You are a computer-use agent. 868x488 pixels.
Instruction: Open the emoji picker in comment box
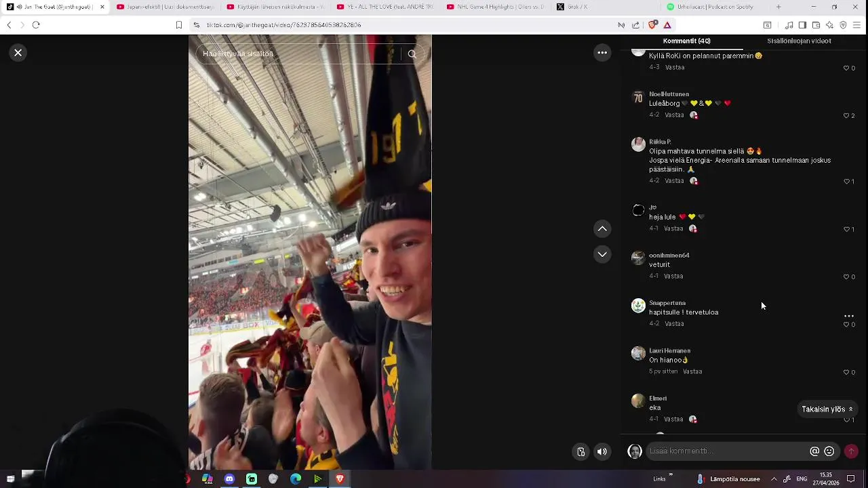829,451
